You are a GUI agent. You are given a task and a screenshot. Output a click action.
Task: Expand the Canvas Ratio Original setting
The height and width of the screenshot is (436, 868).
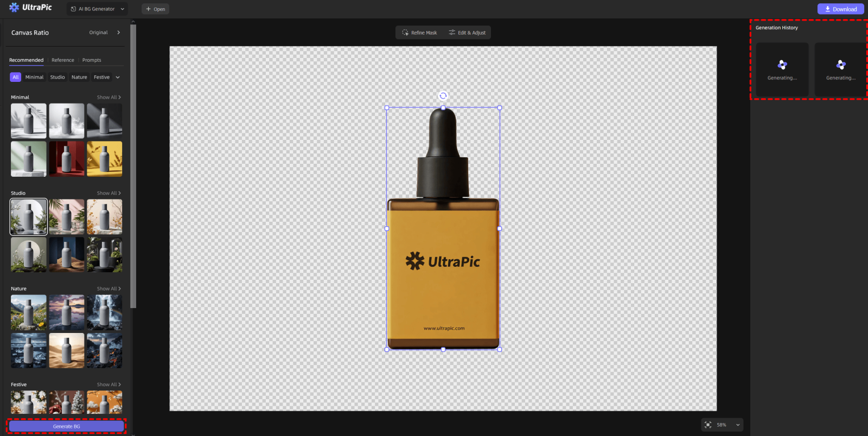tap(105, 33)
